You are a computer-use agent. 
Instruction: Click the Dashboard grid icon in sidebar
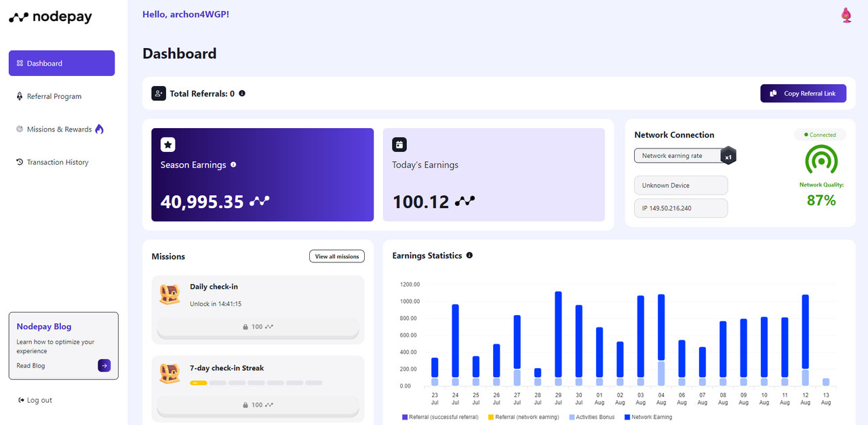(20, 63)
